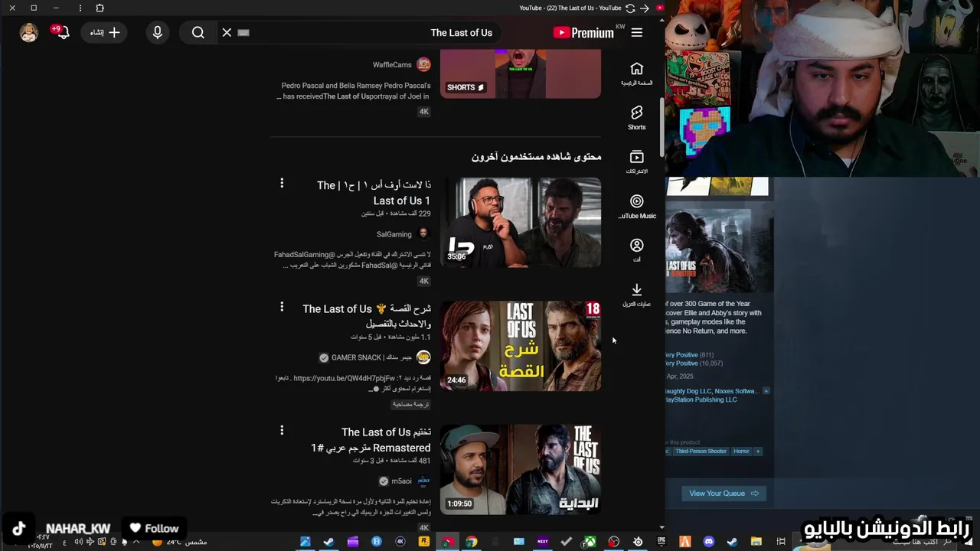Open the PlayStation Publishing LLC link in Steam

pyautogui.click(x=701, y=399)
